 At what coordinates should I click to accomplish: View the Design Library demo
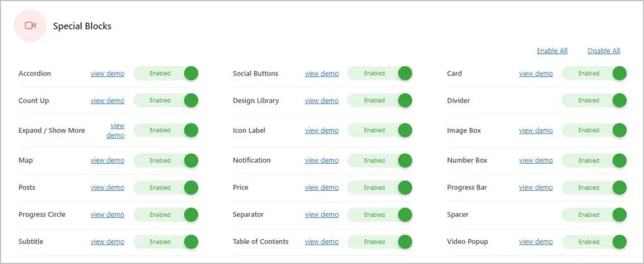pos(321,100)
